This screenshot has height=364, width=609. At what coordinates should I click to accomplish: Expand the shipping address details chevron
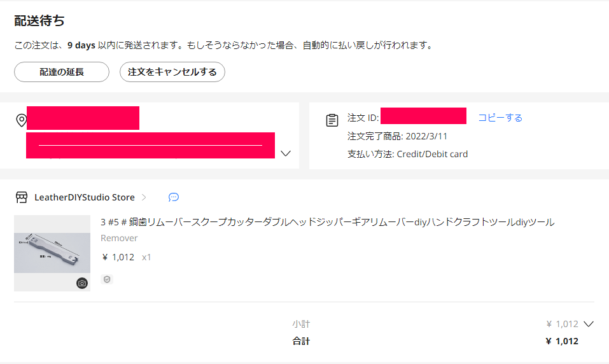click(286, 153)
